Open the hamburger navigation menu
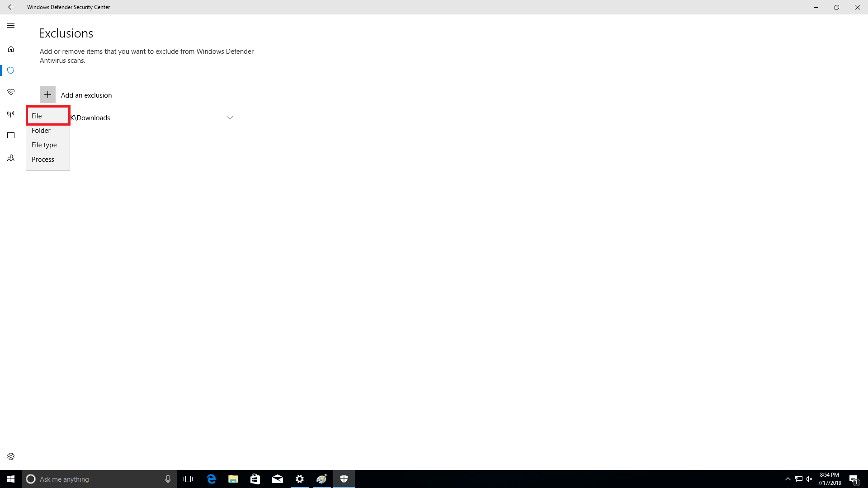The image size is (868, 488). (11, 26)
